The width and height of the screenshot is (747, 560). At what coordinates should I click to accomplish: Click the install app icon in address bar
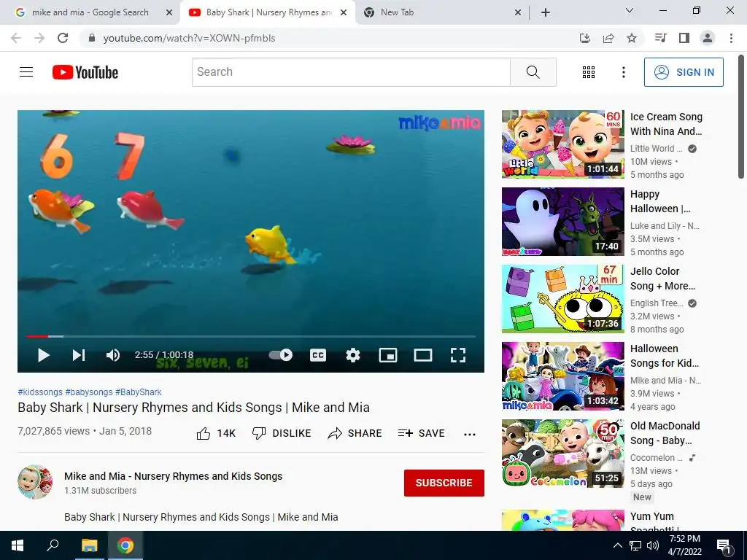[584, 38]
